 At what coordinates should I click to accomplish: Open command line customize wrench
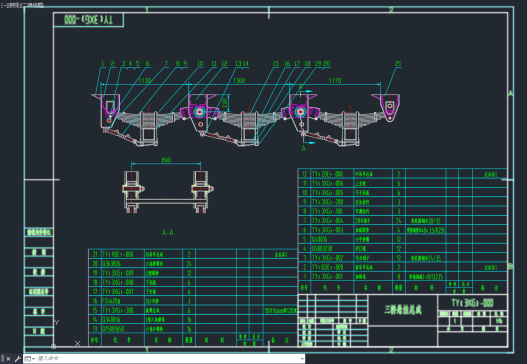17,359
